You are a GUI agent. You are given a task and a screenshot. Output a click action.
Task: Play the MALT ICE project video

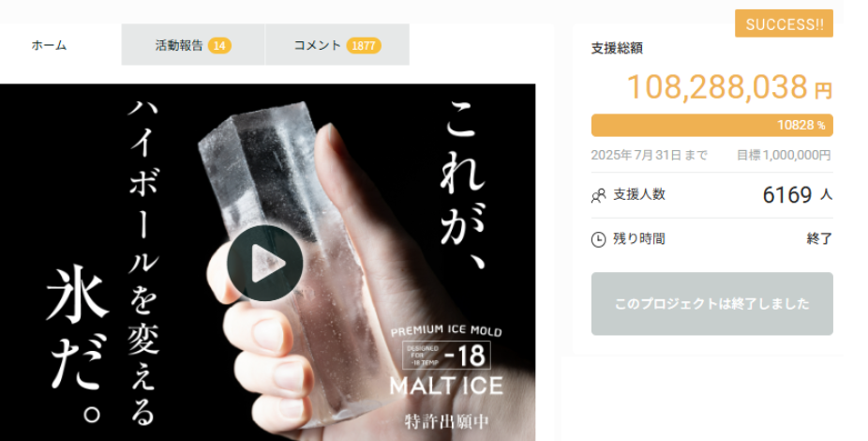pyautogui.click(x=265, y=263)
